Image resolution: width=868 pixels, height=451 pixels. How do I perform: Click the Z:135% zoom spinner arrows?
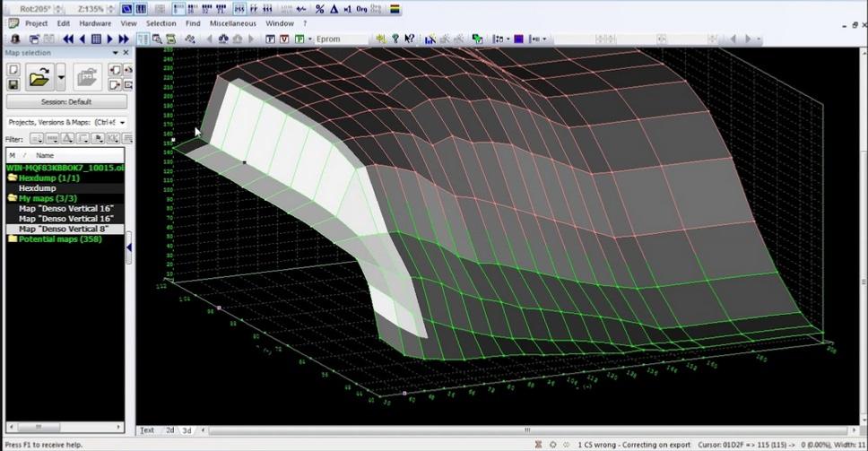pyautogui.click(x=110, y=9)
